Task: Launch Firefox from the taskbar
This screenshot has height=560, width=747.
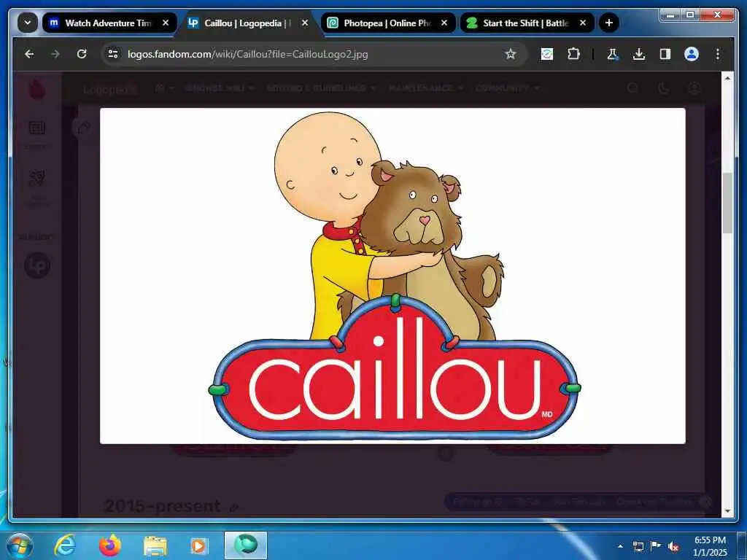Action: (x=110, y=545)
